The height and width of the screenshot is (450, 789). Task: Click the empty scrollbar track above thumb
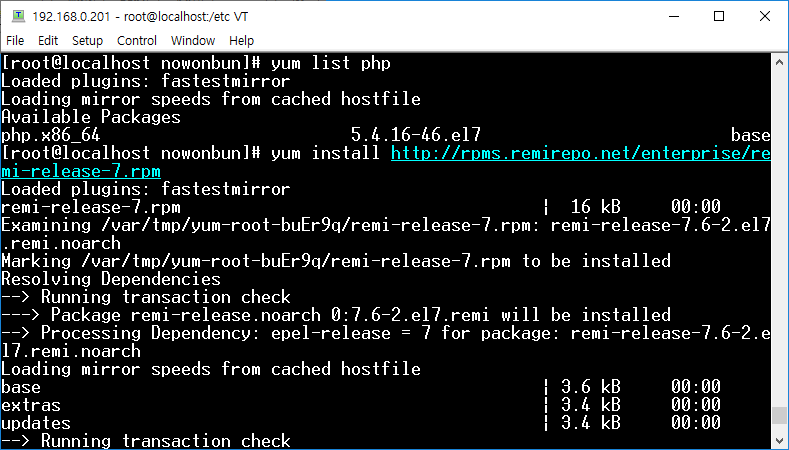click(779, 239)
